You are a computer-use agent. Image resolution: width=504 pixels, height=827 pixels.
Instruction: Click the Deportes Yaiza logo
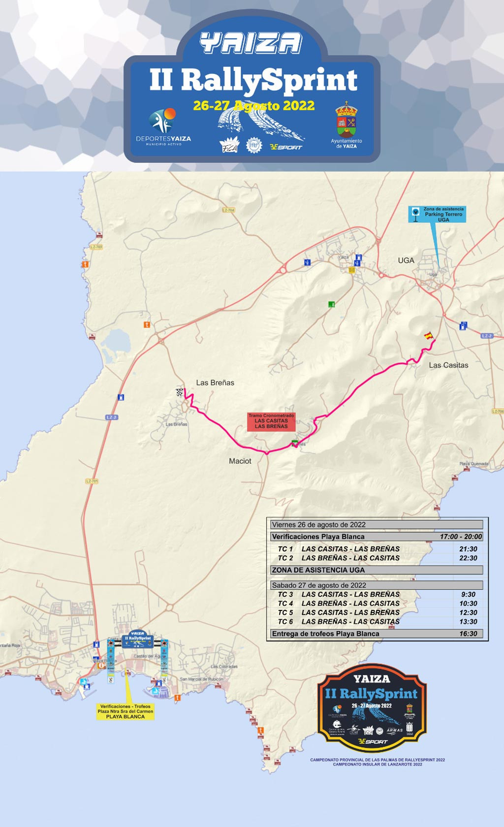pos(163,127)
